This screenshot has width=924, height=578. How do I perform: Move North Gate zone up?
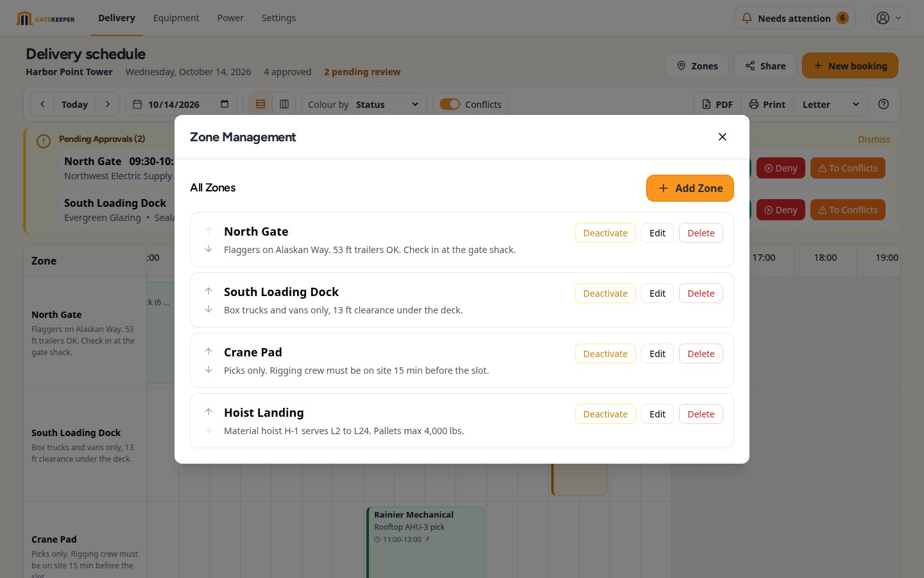(x=209, y=231)
